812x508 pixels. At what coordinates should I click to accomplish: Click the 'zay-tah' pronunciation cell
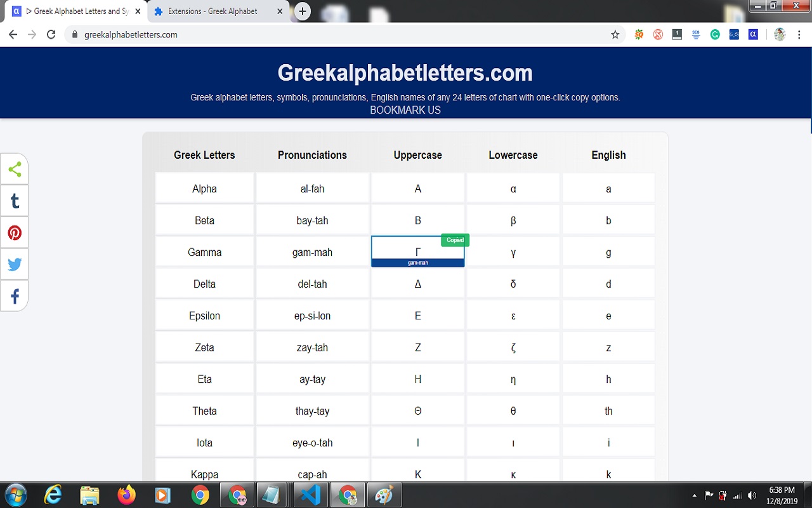point(312,347)
